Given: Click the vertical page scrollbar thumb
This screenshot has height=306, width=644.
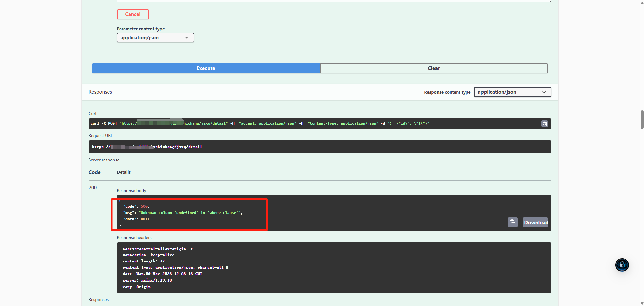Looking at the screenshot, I should point(642,119).
